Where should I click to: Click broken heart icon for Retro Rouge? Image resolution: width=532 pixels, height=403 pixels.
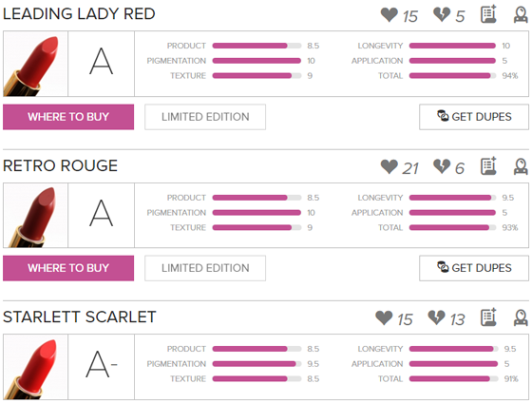(x=442, y=166)
